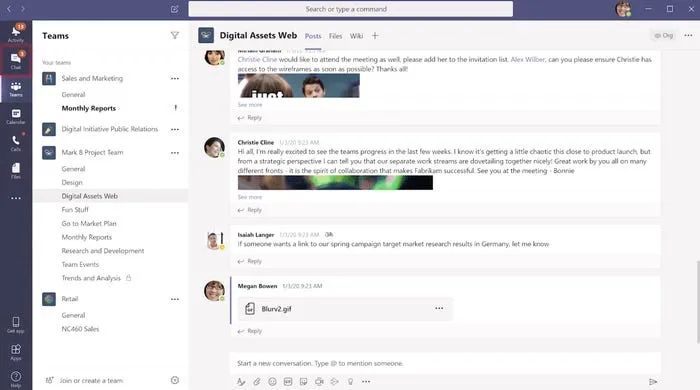This screenshot has width=700, height=390.
Task: Open the Calendar section
Action: coord(16,116)
